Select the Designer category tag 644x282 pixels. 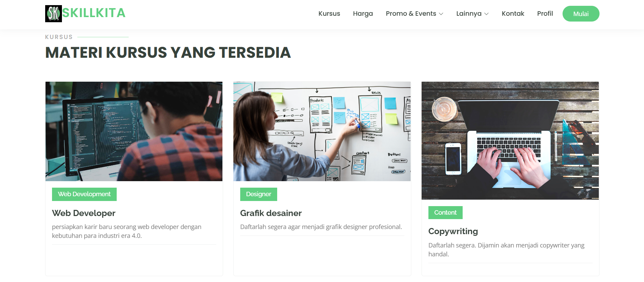click(258, 194)
